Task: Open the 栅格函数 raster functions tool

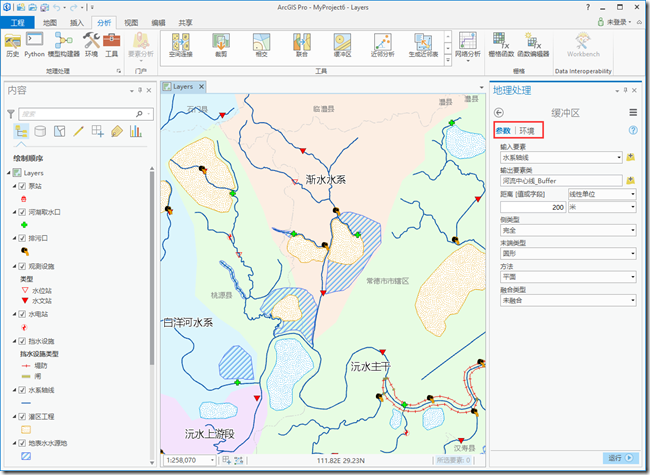Action: pyautogui.click(x=501, y=45)
